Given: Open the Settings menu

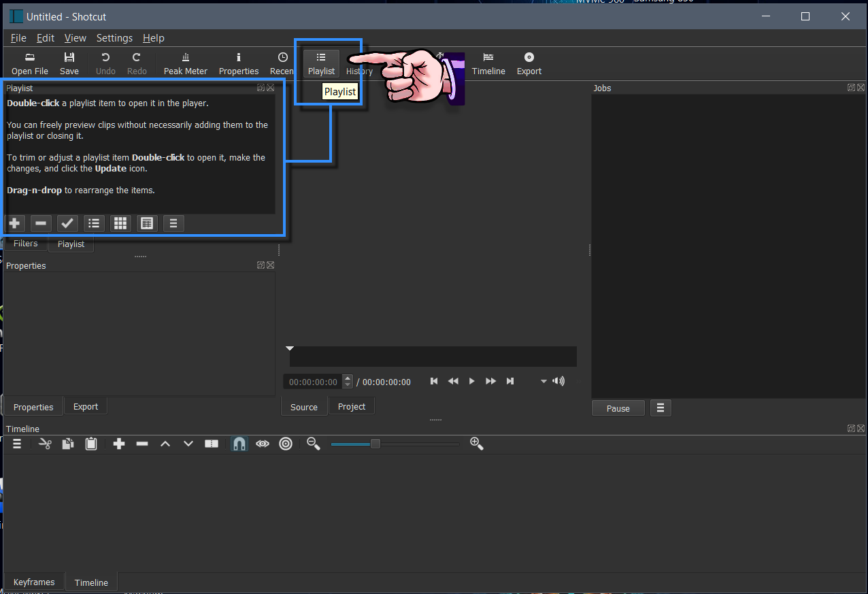Looking at the screenshot, I should click(x=114, y=38).
